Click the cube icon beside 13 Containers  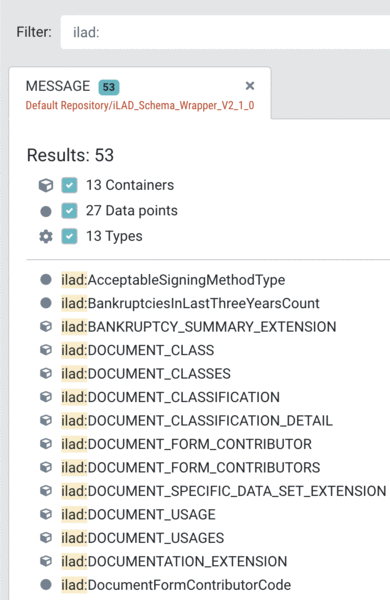tap(46, 185)
